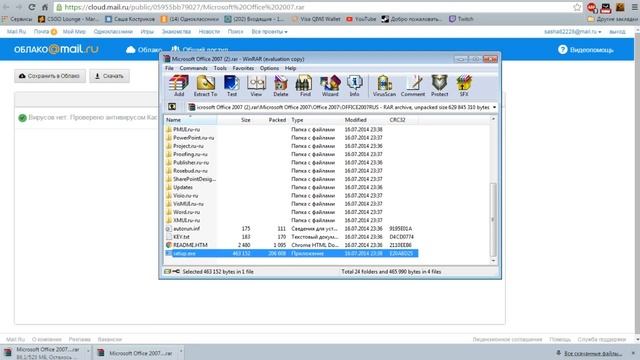Click 'Все скачанные файлы' link
The width and height of the screenshot is (640, 360).
tap(593, 353)
